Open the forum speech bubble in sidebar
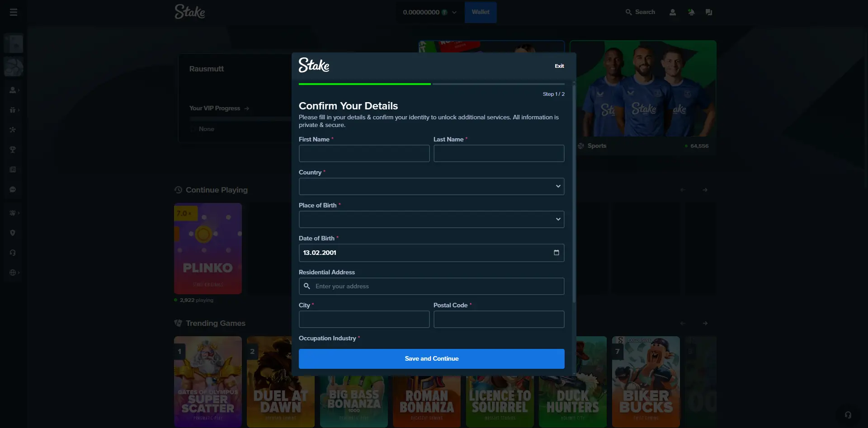 pyautogui.click(x=13, y=189)
